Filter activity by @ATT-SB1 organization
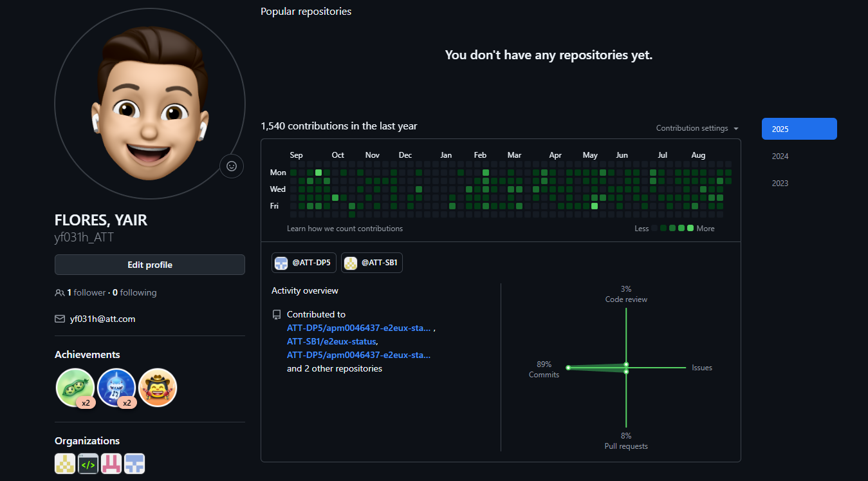Image resolution: width=868 pixels, height=481 pixels. [x=372, y=263]
